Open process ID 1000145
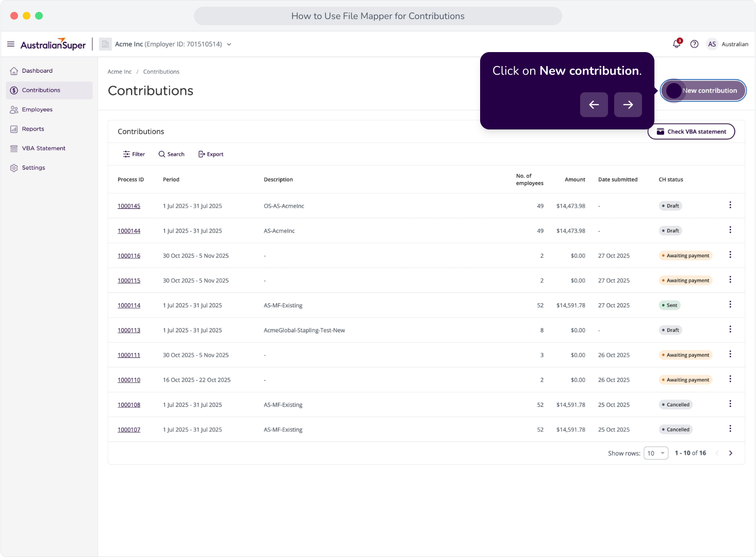756x557 pixels. point(129,206)
